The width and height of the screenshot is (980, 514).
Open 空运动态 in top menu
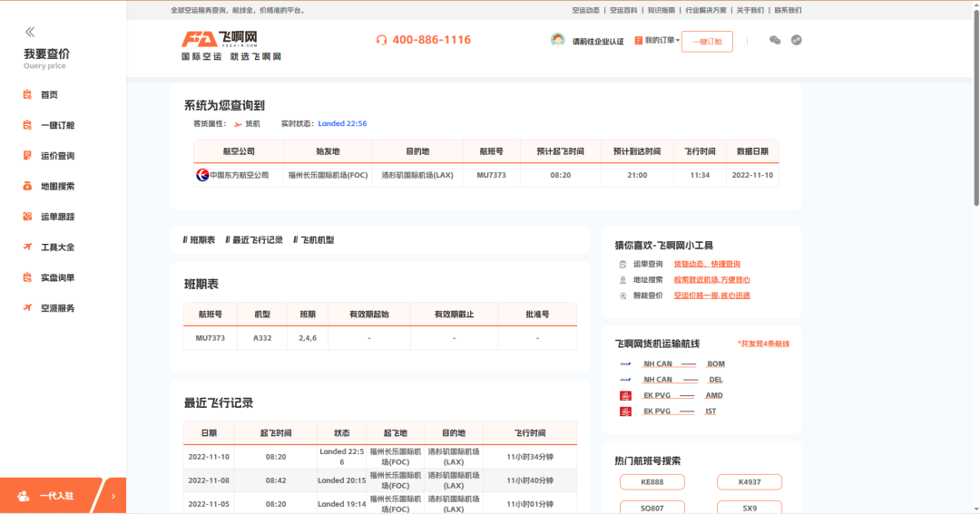pos(585,10)
